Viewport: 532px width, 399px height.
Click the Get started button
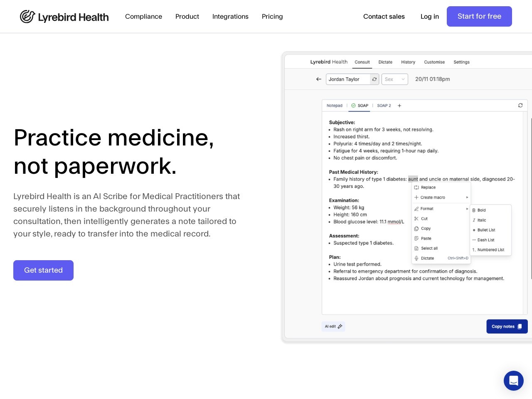coord(43,270)
